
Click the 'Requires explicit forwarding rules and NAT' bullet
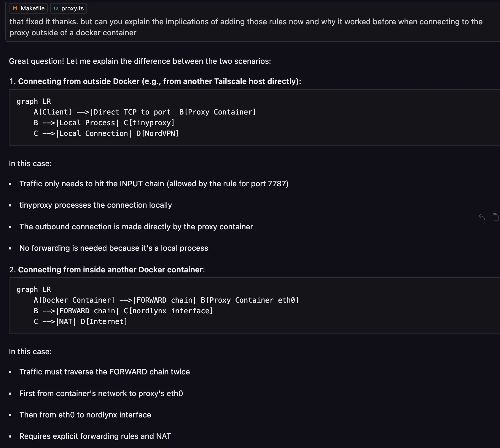point(95,436)
